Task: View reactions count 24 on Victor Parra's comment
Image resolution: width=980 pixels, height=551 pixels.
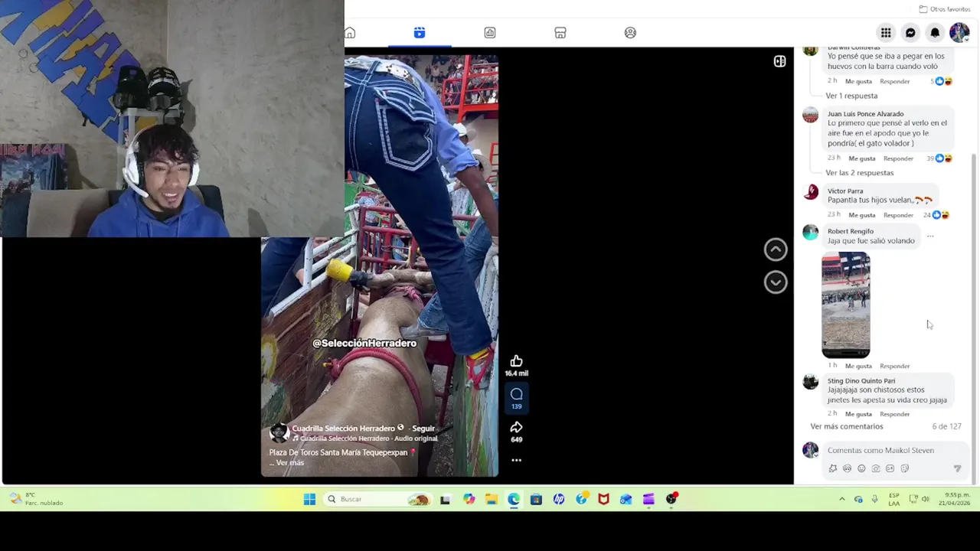Action: [936, 215]
